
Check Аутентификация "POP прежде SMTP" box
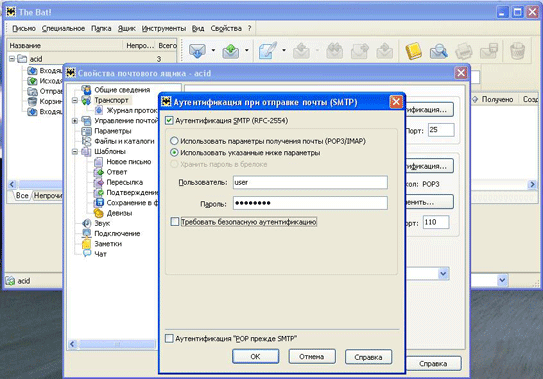pyautogui.click(x=169, y=338)
